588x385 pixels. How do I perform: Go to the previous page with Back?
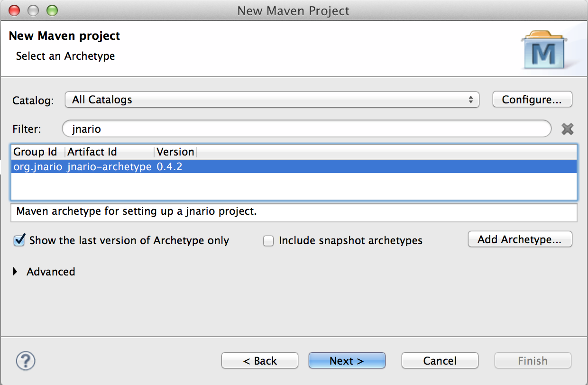click(x=259, y=361)
